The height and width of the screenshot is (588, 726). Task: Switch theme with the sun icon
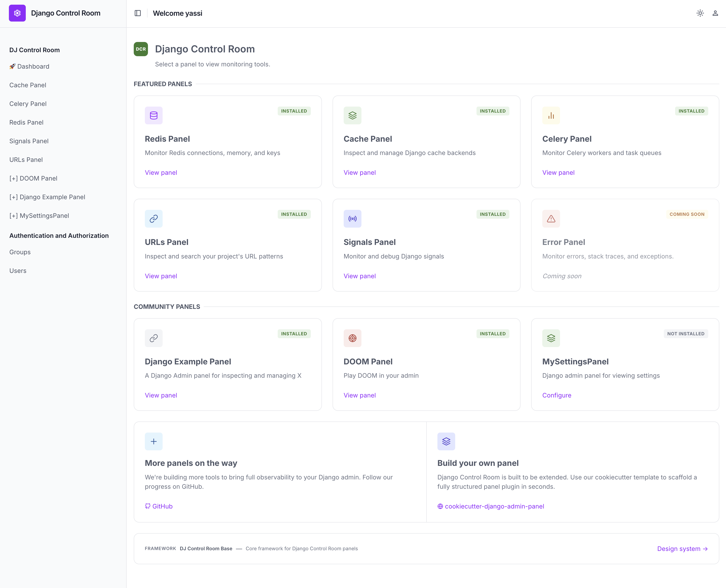pos(700,13)
